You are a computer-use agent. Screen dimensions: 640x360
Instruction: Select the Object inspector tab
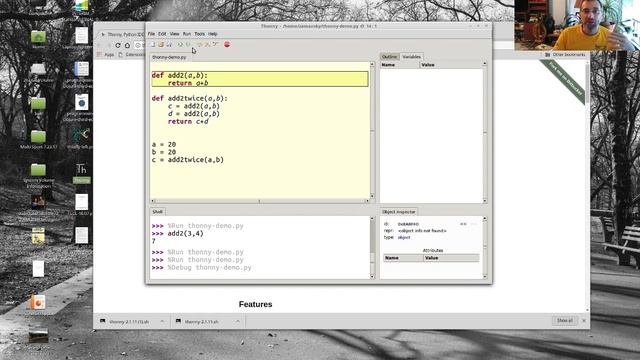tap(398, 212)
